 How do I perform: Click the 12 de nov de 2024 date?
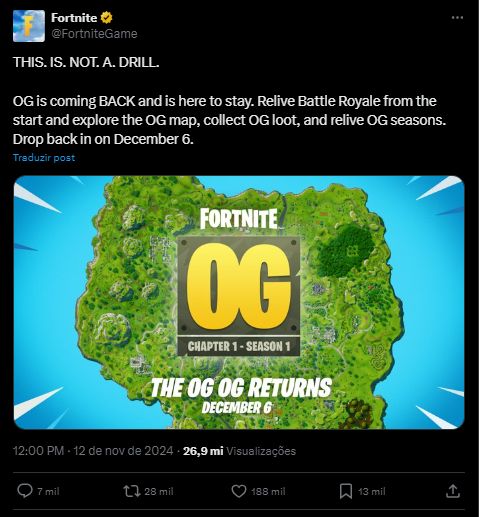123,451
